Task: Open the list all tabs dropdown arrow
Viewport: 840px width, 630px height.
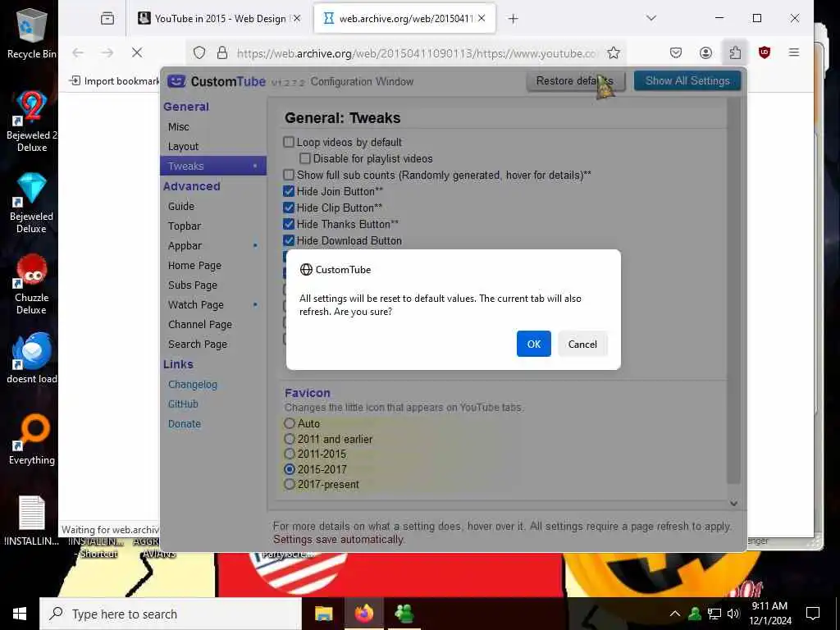Action: (651, 18)
